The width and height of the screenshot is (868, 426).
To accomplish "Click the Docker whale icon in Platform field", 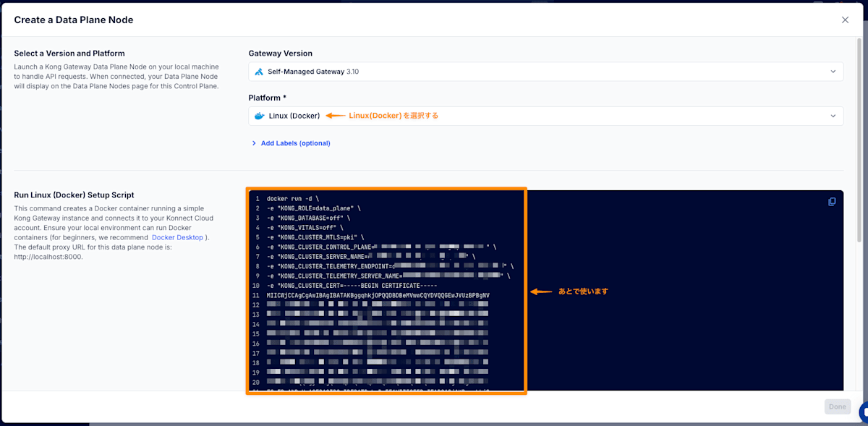I will pos(260,116).
